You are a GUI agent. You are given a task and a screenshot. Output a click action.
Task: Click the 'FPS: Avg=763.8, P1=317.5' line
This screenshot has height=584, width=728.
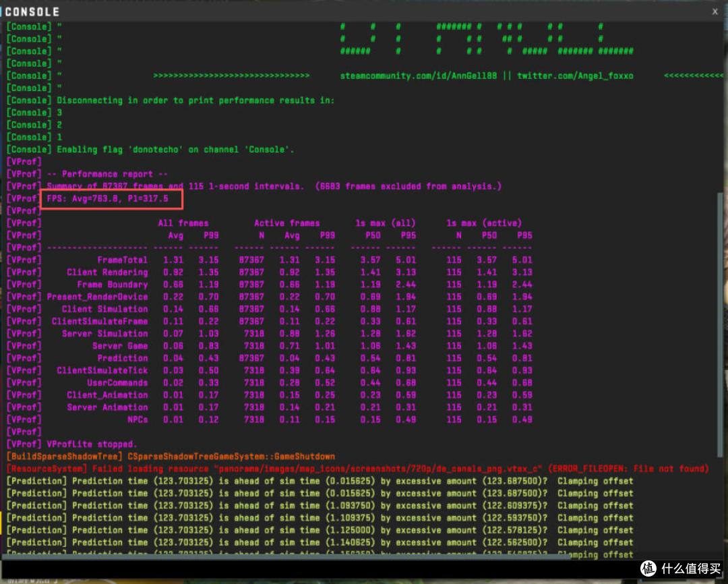pos(108,199)
